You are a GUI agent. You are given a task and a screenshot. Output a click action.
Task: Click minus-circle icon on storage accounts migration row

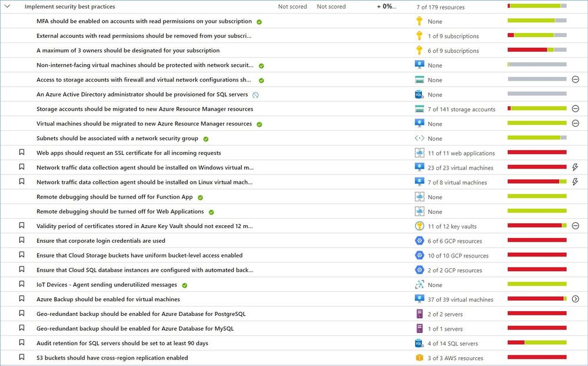(575, 109)
